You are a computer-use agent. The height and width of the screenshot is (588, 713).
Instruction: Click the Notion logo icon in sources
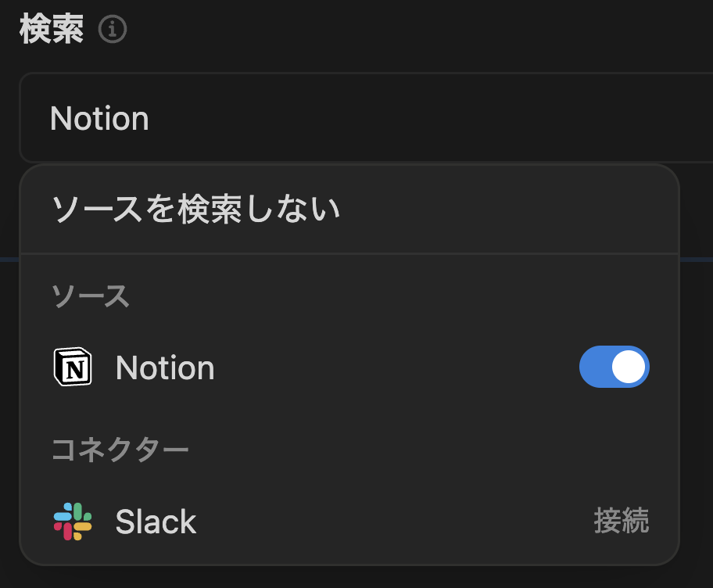(x=73, y=367)
